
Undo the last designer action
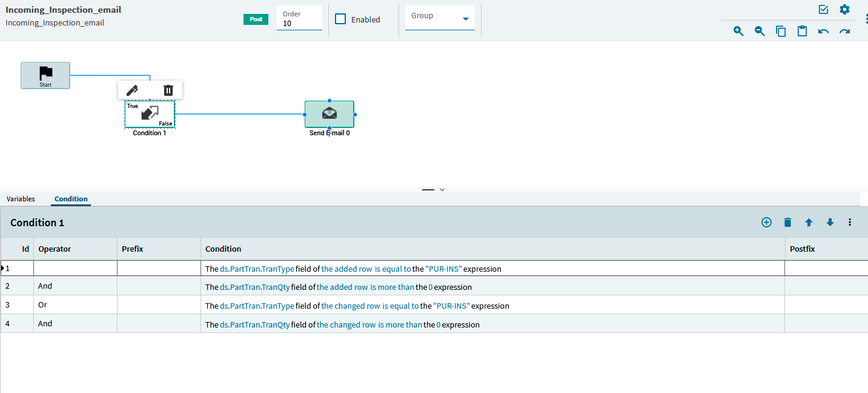[x=823, y=31]
